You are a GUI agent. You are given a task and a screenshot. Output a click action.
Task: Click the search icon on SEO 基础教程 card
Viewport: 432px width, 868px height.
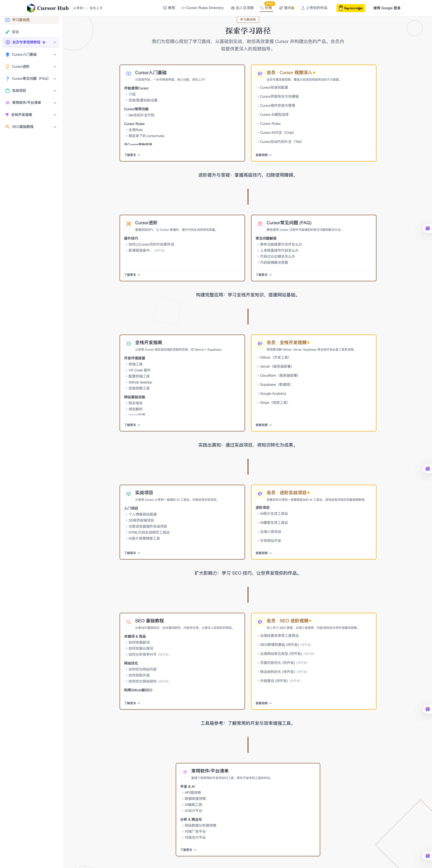[129, 622]
